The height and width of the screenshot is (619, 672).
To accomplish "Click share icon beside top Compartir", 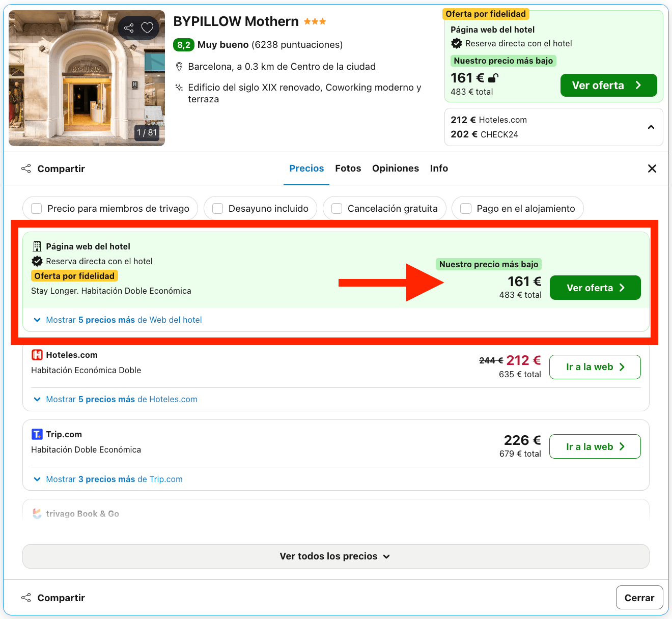I will point(26,168).
